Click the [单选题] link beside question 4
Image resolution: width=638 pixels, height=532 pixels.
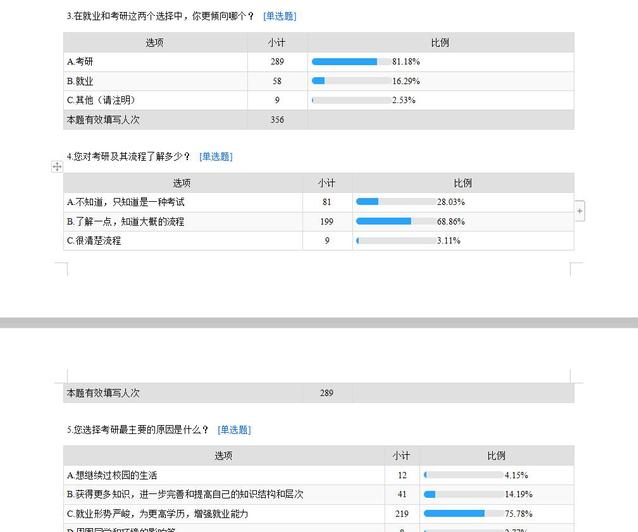[215, 156]
